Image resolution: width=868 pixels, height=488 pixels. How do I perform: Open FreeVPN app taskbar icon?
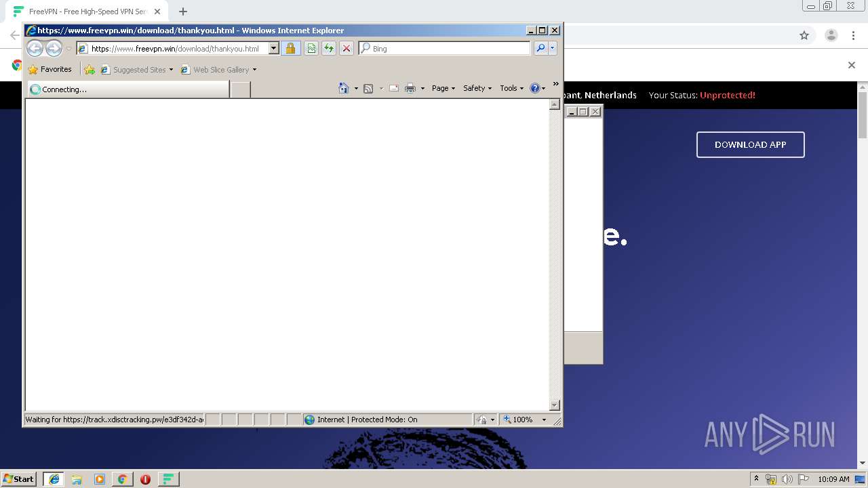[x=168, y=479]
